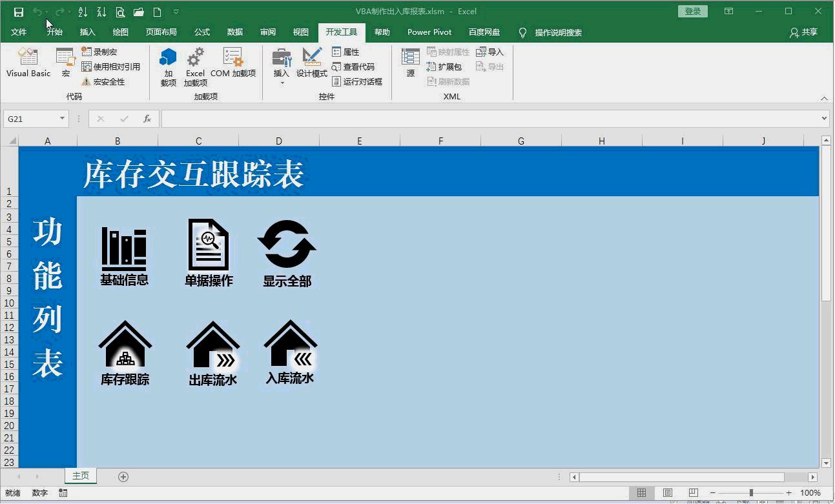Click the 导入 (Import) XML icon
This screenshot has height=504, width=835.
[x=490, y=52]
